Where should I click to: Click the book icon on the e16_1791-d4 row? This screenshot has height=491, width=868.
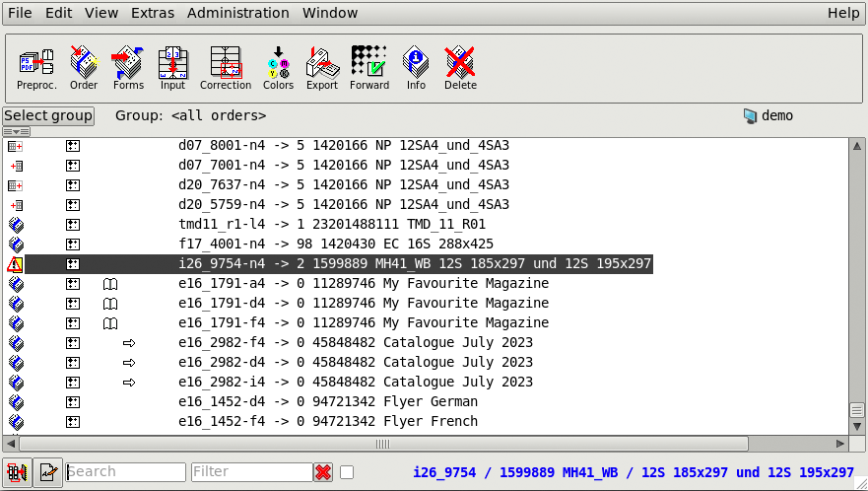pyautogui.click(x=110, y=304)
